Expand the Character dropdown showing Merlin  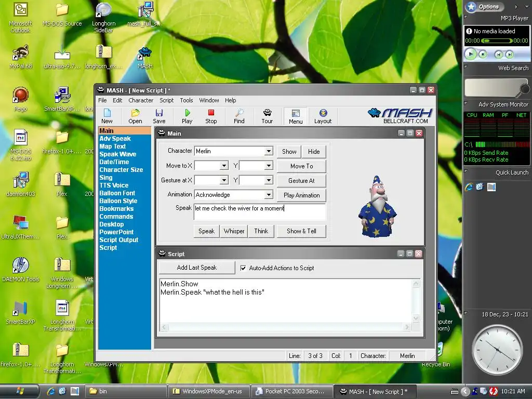click(x=269, y=151)
